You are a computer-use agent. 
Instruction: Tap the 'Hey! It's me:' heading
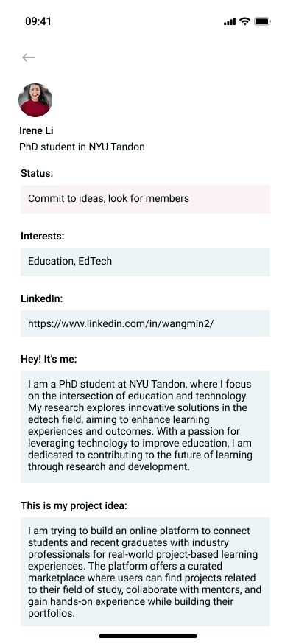[49, 360]
